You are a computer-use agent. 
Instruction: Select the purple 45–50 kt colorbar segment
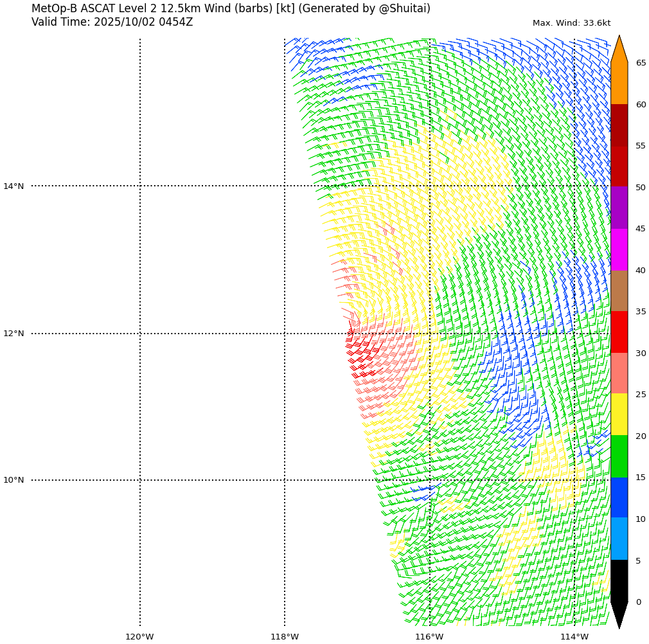pos(619,208)
